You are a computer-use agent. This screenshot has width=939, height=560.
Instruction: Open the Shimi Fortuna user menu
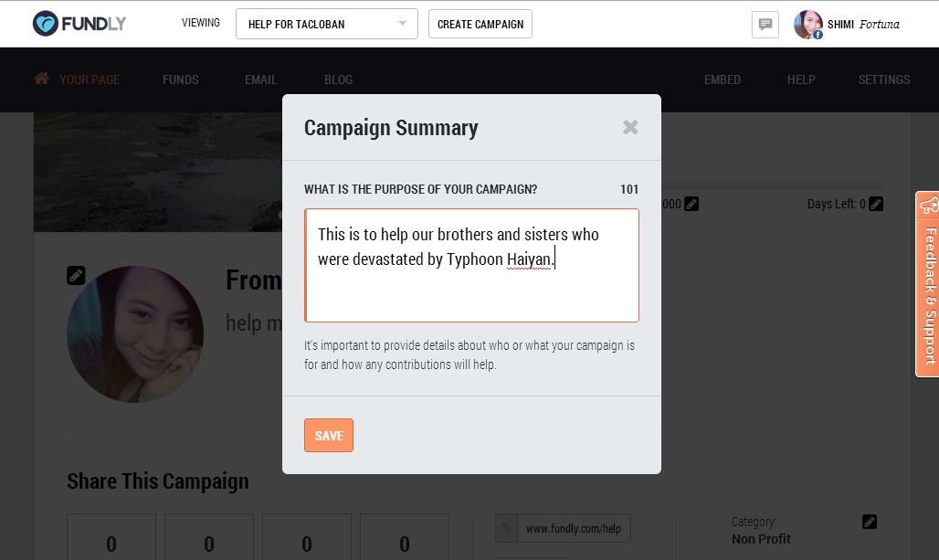[846, 25]
